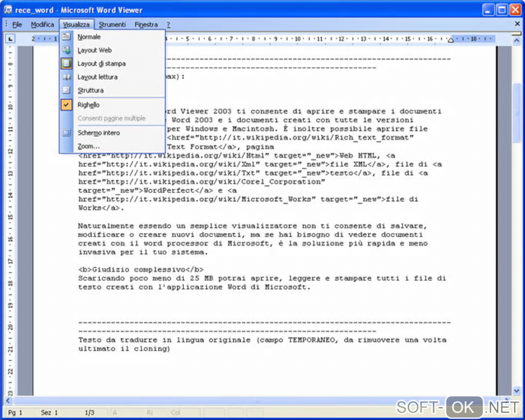Click the tab stop selector on the ruler
The height and width of the screenshot is (420, 525).
click(x=10, y=39)
